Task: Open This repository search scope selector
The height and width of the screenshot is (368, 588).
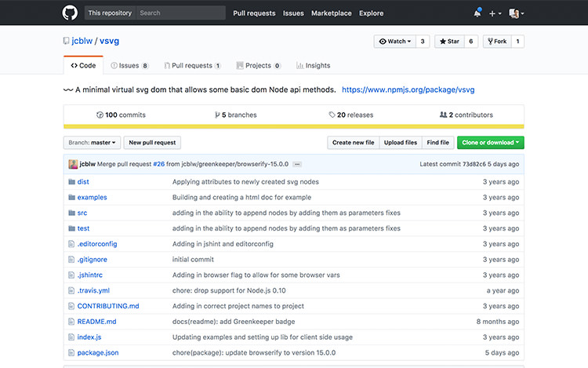Action: pos(110,13)
